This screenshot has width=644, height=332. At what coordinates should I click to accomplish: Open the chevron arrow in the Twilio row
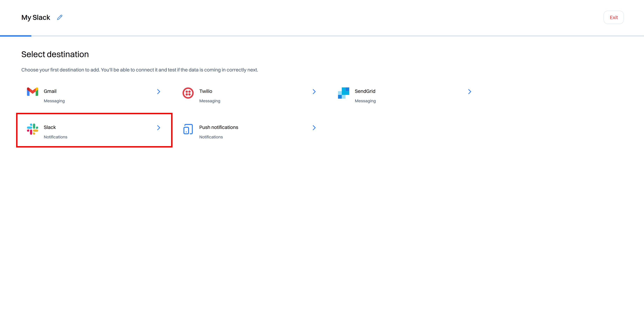314,92
